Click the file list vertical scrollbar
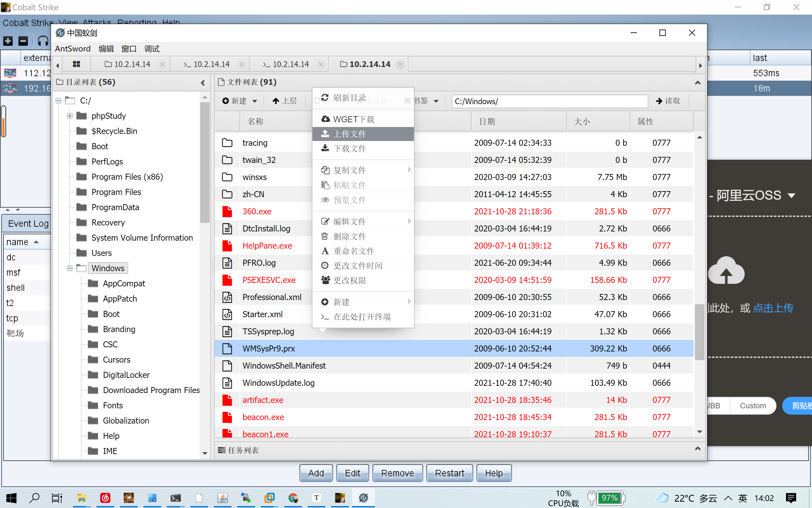The height and width of the screenshot is (508, 812). pos(699,331)
